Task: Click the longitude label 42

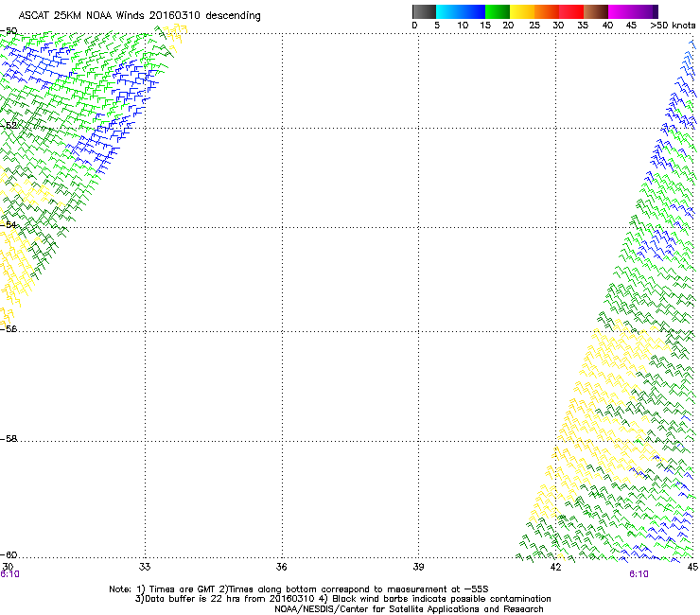Action: (555, 567)
